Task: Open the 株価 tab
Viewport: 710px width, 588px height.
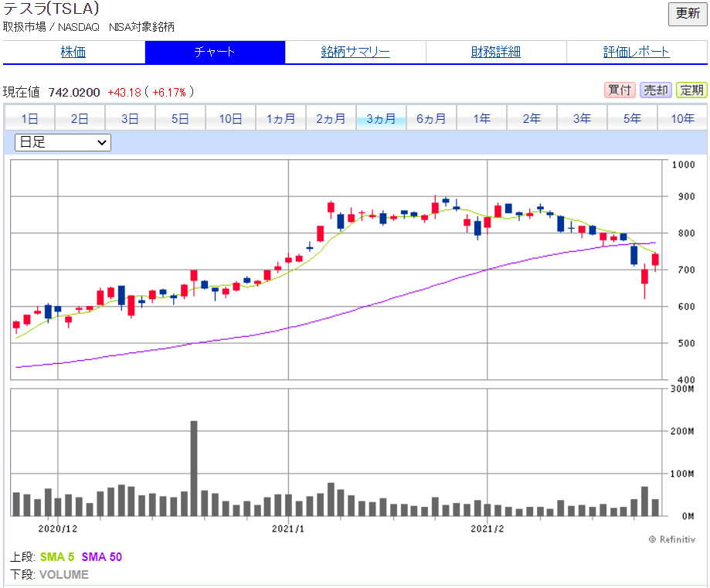Action: (73, 52)
